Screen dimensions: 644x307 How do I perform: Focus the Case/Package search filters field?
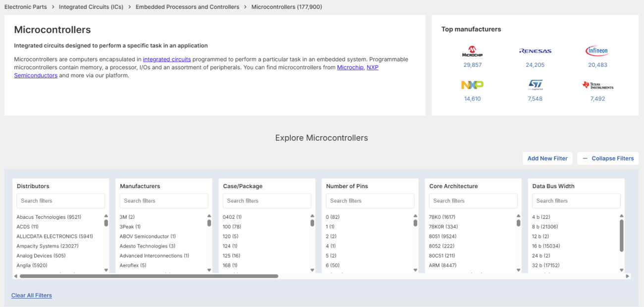click(x=267, y=201)
